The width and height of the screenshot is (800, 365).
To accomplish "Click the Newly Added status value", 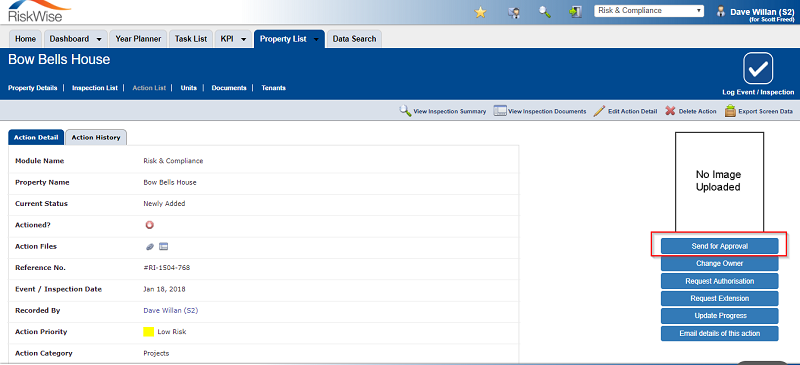I will click(164, 203).
